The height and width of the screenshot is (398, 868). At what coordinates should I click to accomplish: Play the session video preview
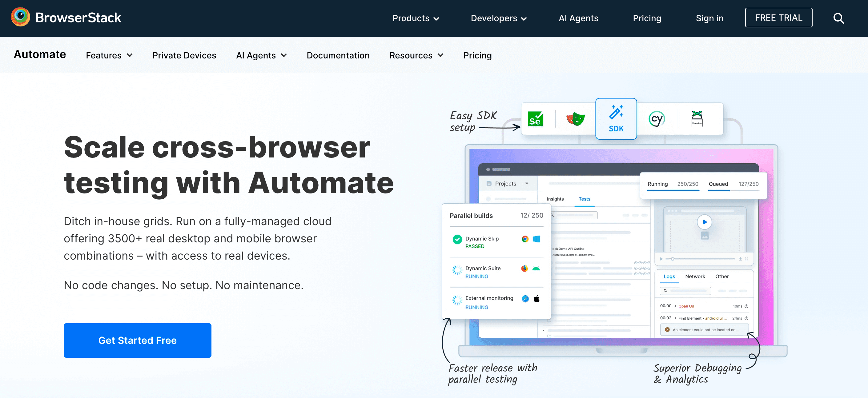point(704,222)
